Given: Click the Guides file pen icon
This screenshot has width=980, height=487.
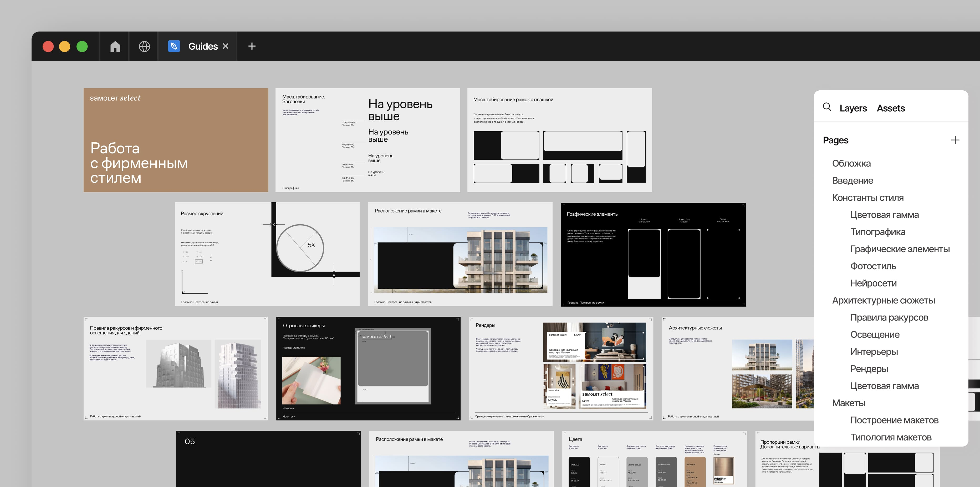Looking at the screenshot, I should 174,46.
